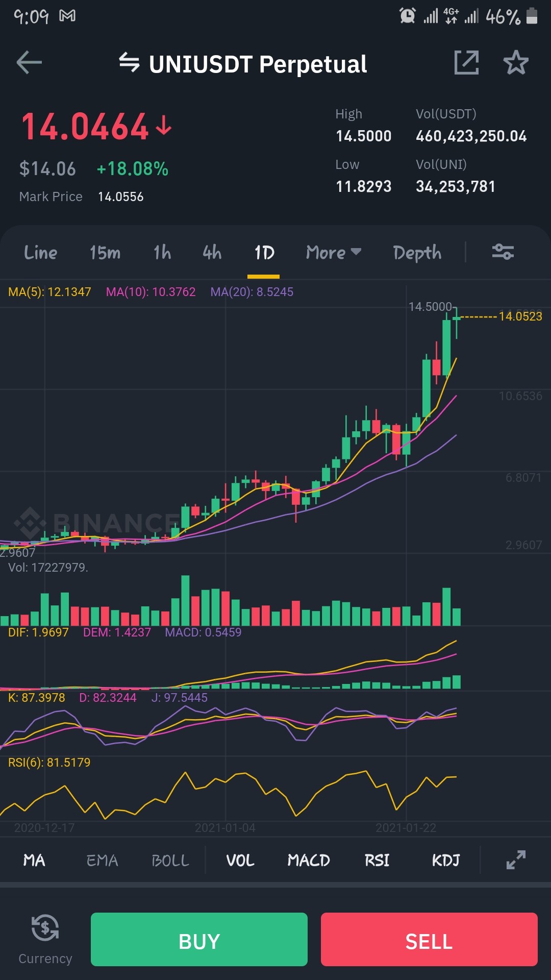
Task: Toggle the KDJ sub-indicator
Action: 446,861
